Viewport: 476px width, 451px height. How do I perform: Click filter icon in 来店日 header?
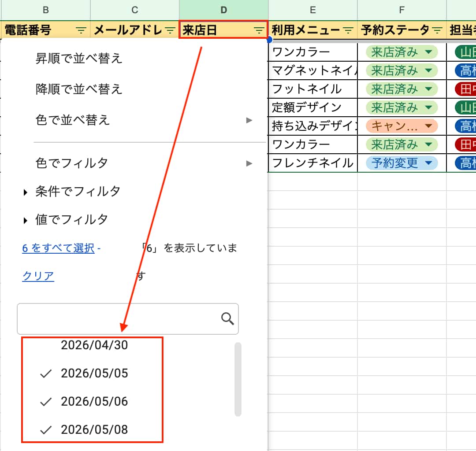[259, 30]
